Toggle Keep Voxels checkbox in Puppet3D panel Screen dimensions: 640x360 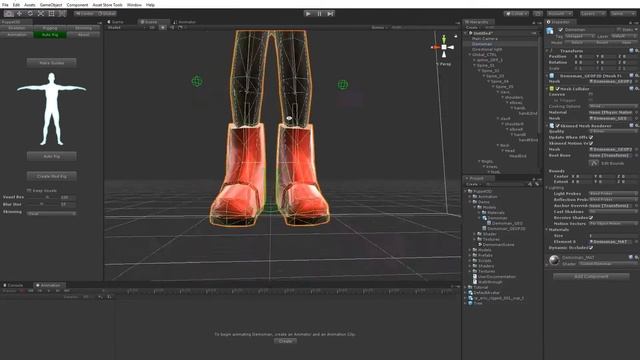click(29, 191)
